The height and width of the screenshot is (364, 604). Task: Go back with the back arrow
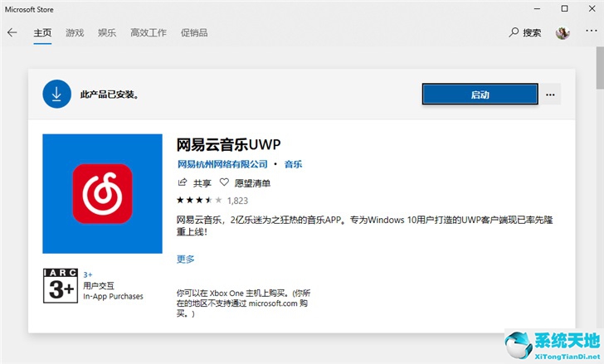tap(12, 32)
